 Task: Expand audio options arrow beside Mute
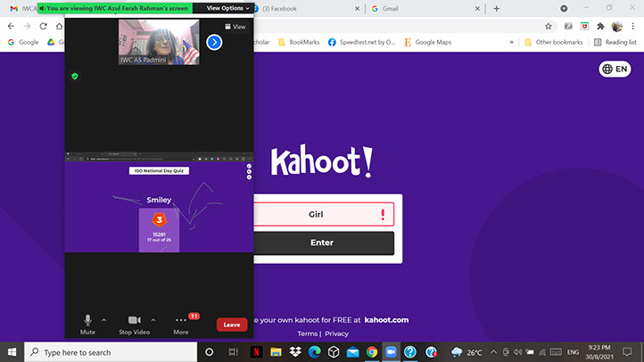[x=104, y=319]
